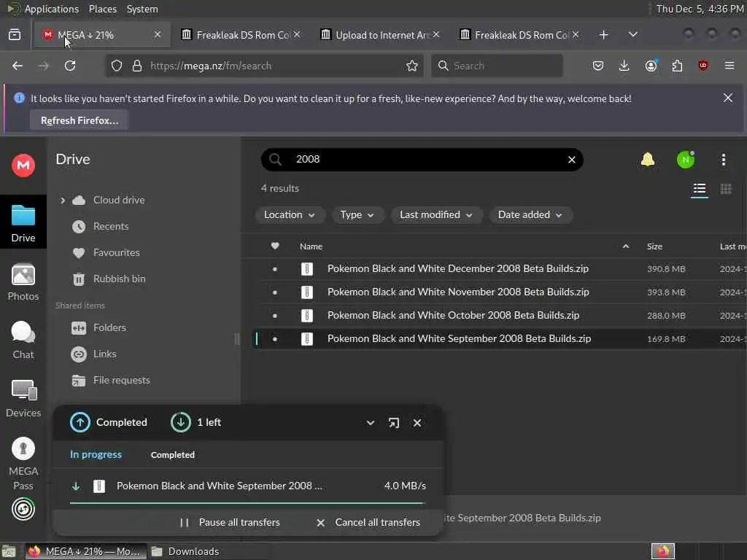747x560 pixels.
Task: Open MEGA Pass in sidebar
Action: [x=23, y=464]
